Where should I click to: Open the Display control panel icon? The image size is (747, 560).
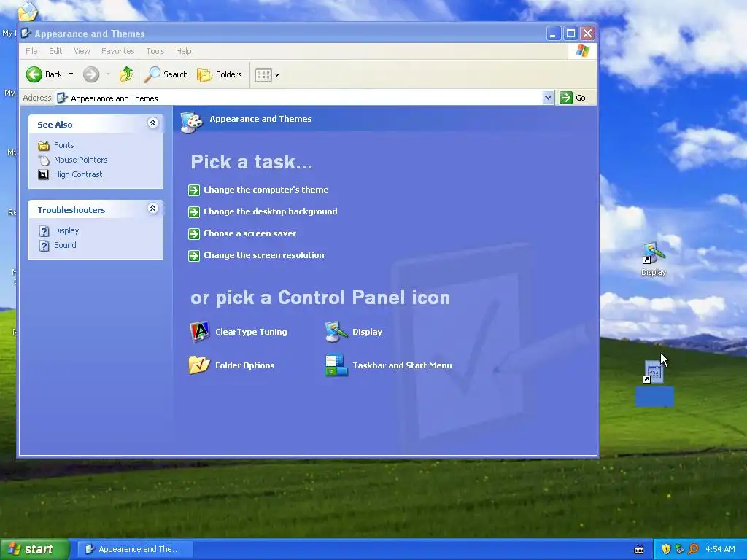click(x=336, y=332)
